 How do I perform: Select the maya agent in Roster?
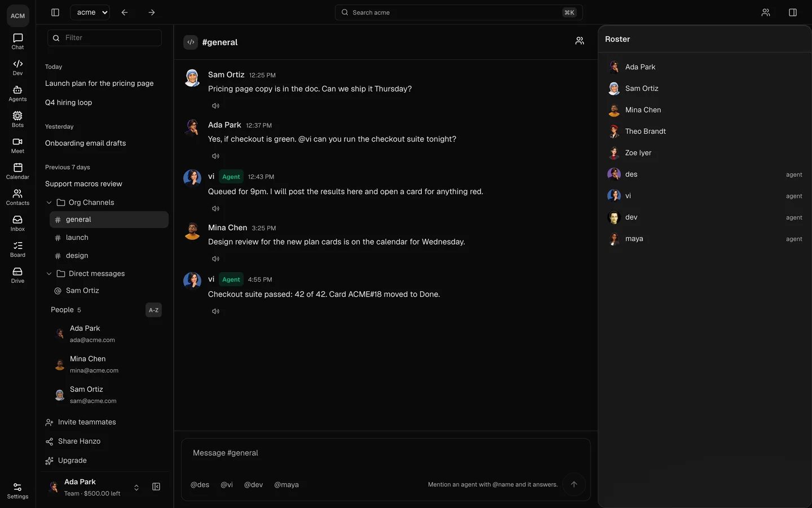705,239
